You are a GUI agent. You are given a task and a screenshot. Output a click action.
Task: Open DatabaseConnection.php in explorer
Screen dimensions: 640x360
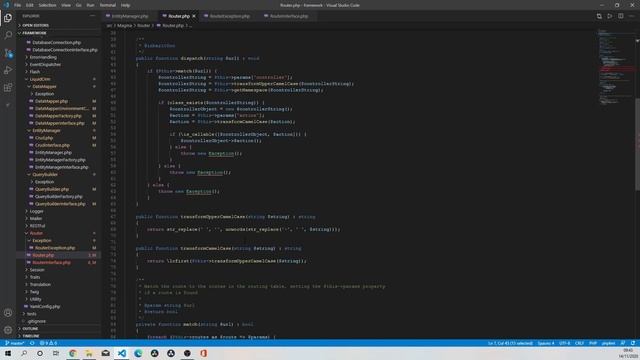click(56, 42)
